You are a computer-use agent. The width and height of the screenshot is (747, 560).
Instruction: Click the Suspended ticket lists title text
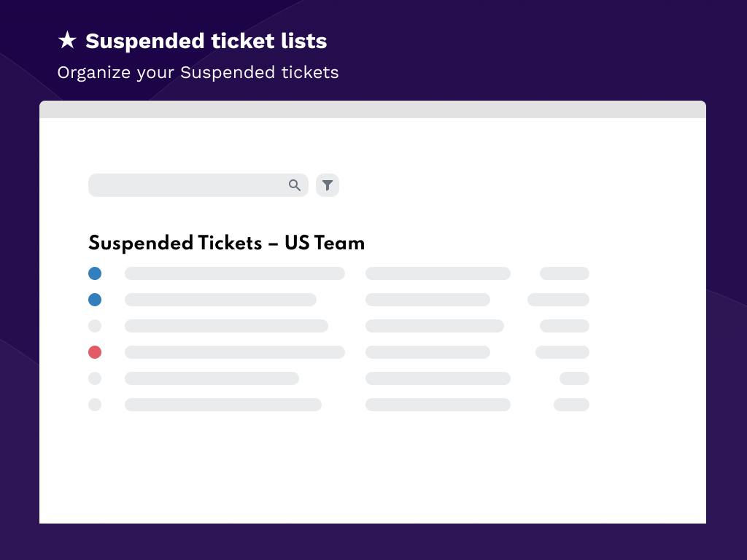[206, 42]
